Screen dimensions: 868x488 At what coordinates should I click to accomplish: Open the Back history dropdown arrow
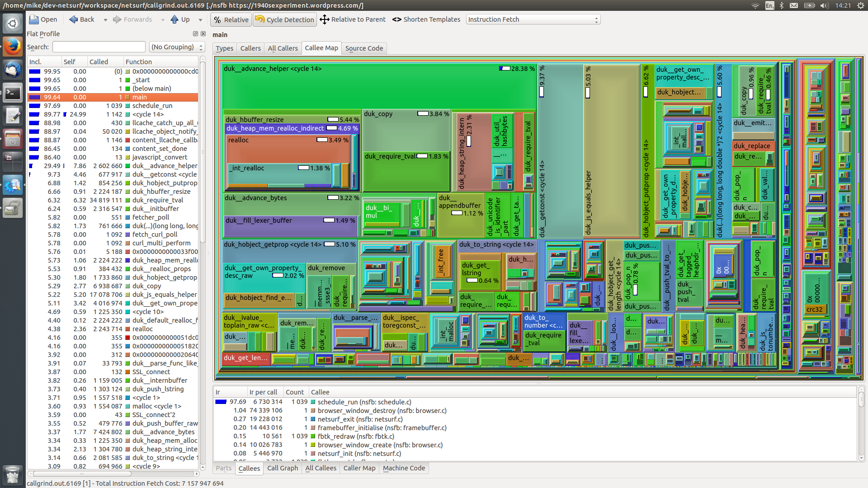tap(105, 20)
